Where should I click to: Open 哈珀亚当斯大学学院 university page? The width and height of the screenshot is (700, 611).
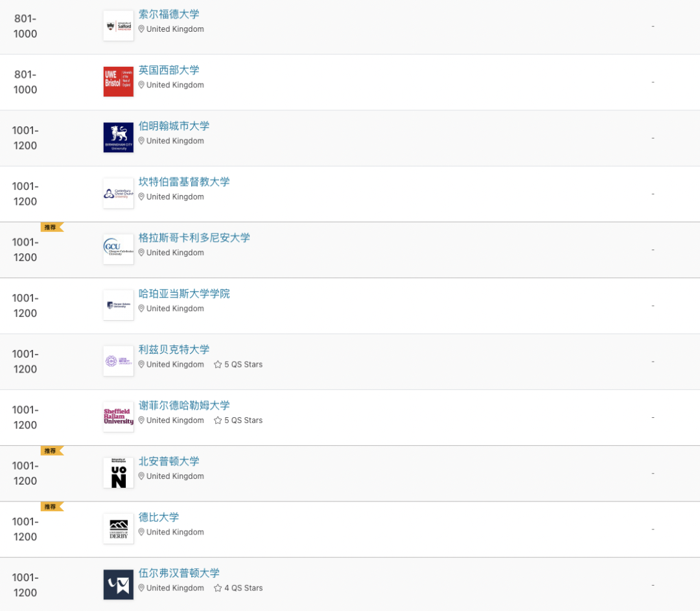[184, 294]
